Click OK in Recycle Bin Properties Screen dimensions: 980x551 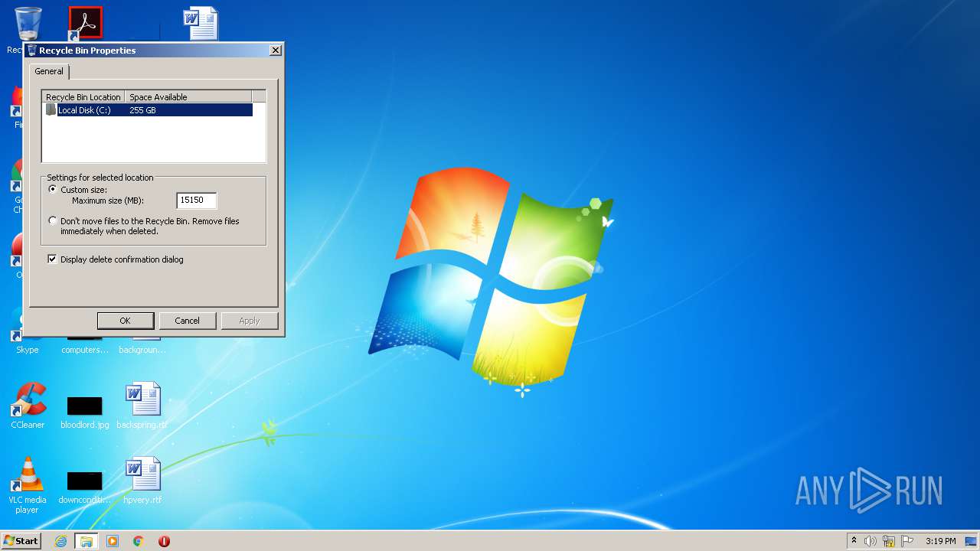pos(126,321)
